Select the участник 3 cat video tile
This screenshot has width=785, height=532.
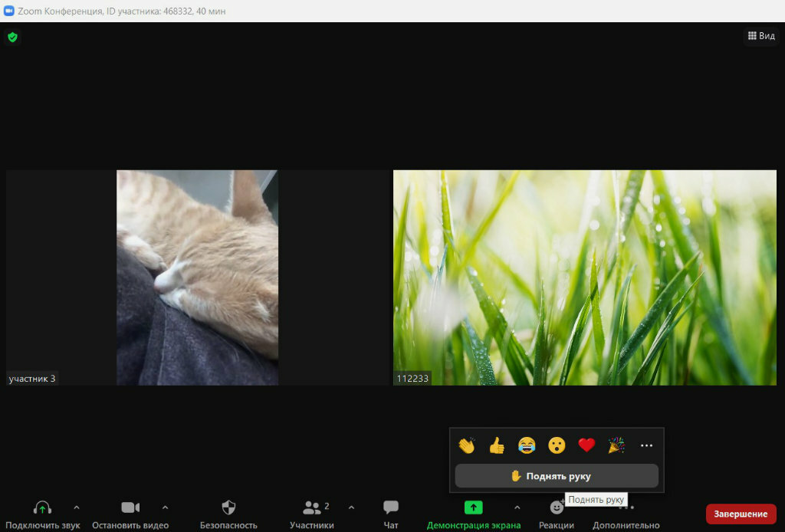click(197, 277)
